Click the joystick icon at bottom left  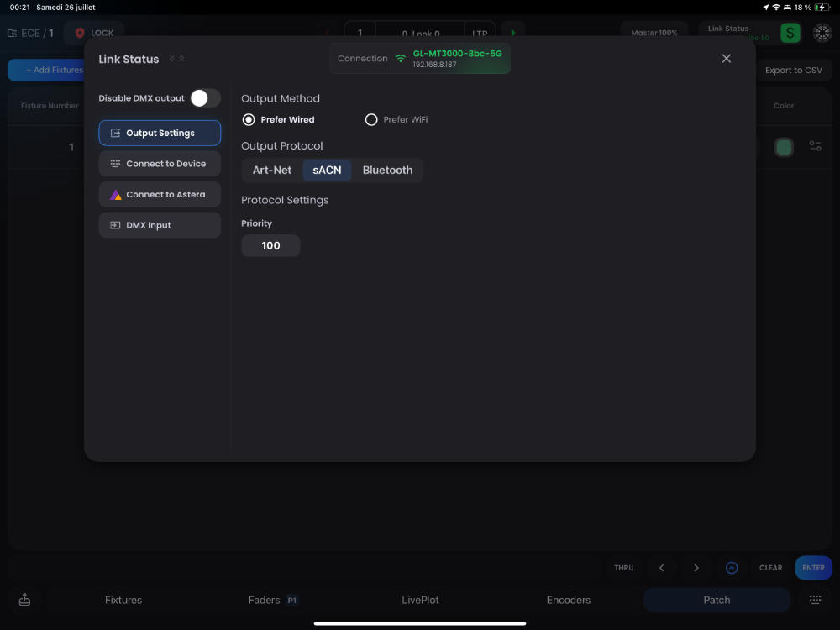pos(24,600)
